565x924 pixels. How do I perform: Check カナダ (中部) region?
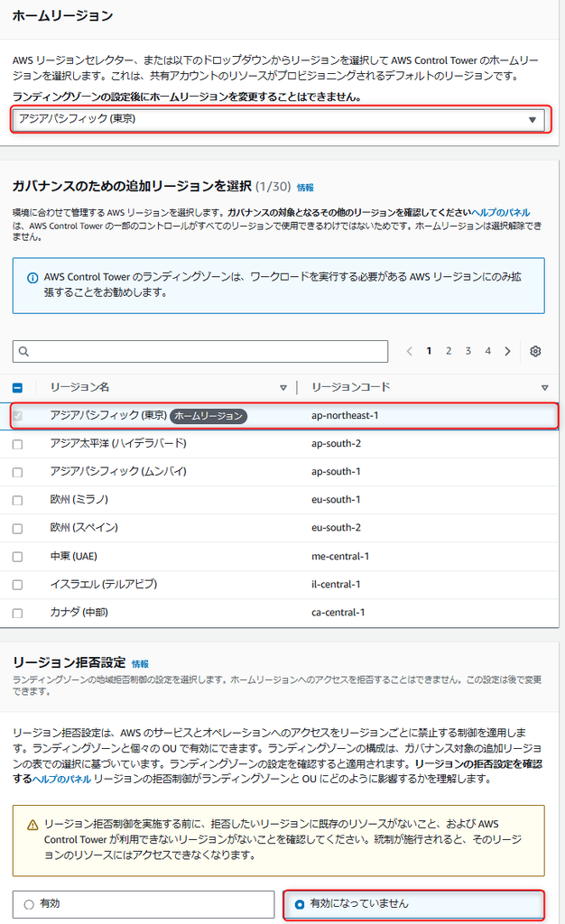[18, 614]
